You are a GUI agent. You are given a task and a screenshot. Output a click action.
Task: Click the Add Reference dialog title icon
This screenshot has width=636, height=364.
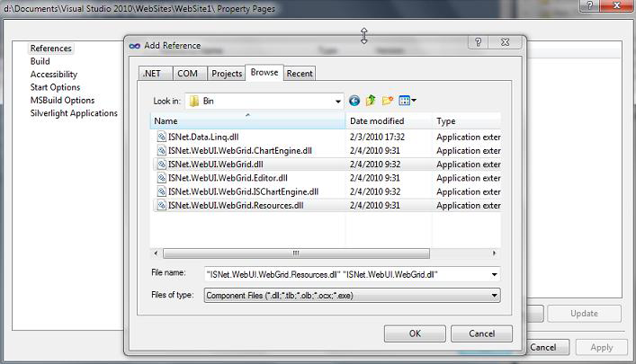pos(135,46)
